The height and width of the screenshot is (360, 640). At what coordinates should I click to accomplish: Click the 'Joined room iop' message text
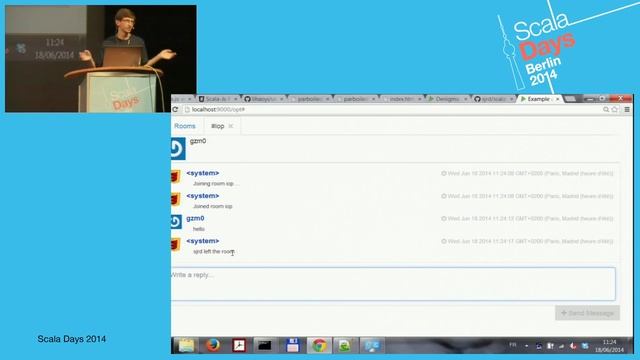pyautogui.click(x=213, y=207)
